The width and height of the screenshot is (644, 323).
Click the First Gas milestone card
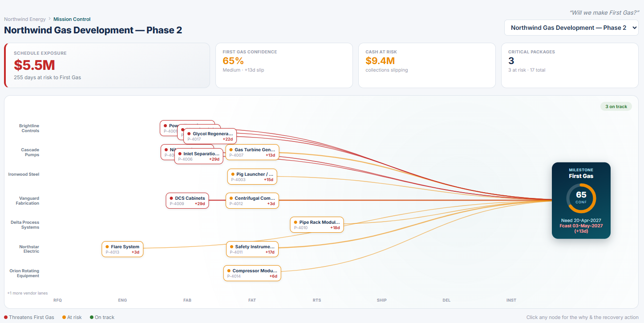pos(581,201)
